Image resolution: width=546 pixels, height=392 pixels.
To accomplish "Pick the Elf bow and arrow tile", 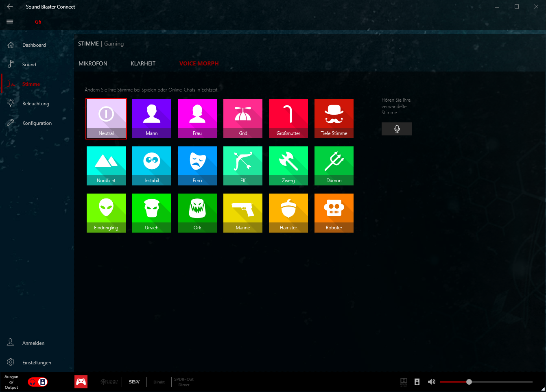I will tap(242, 166).
